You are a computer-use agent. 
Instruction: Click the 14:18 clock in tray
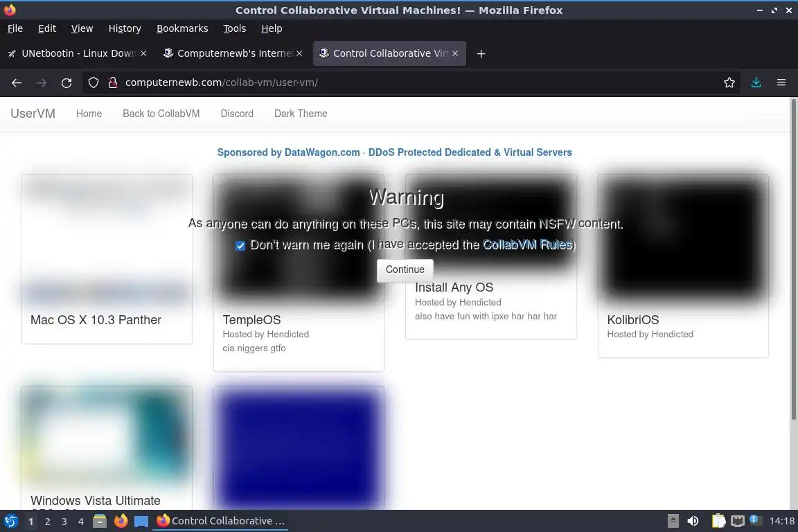pos(781,521)
